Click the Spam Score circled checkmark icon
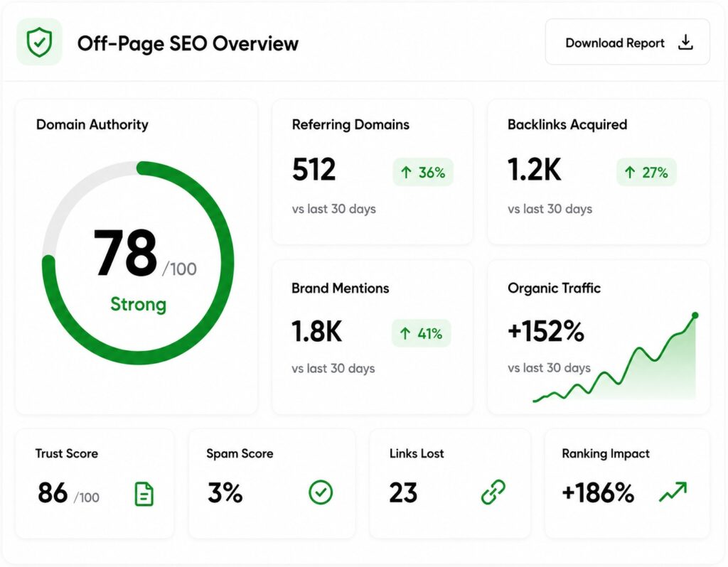Image resolution: width=728 pixels, height=567 pixels. coord(321,492)
